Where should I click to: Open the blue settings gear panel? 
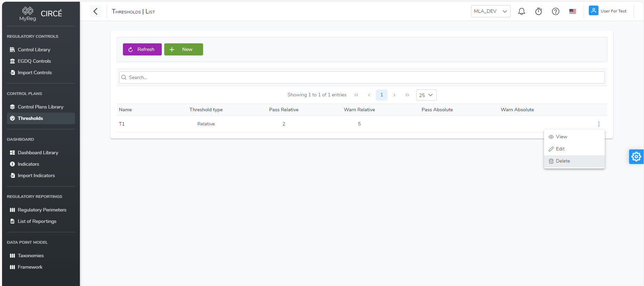(636, 157)
